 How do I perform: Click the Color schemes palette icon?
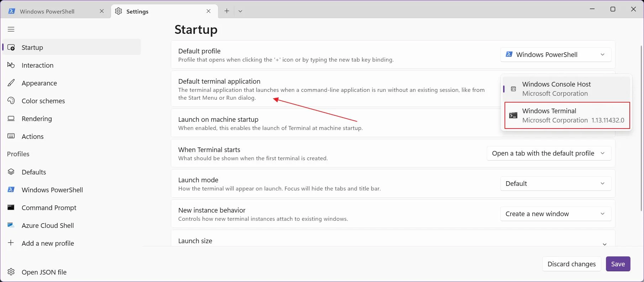[11, 101]
